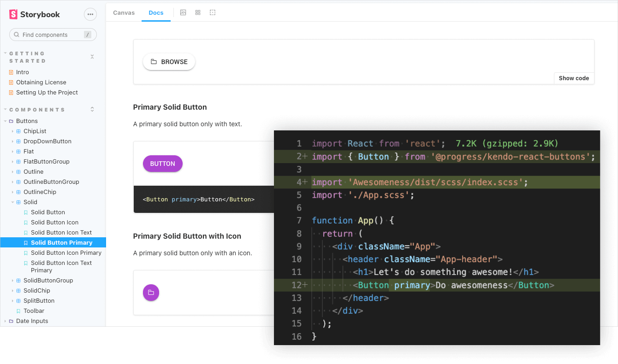Open the Toolbar story
This screenshot has width=618, height=364.
coord(34,311)
